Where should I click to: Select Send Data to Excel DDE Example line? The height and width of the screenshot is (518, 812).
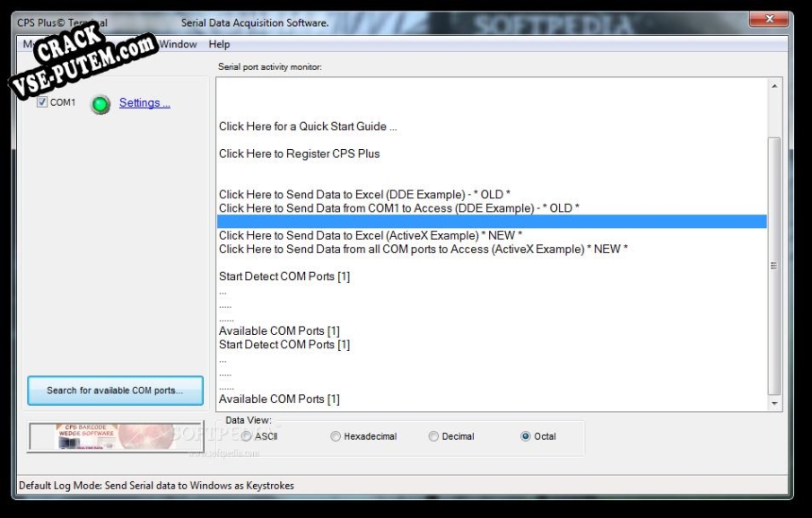point(364,195)
